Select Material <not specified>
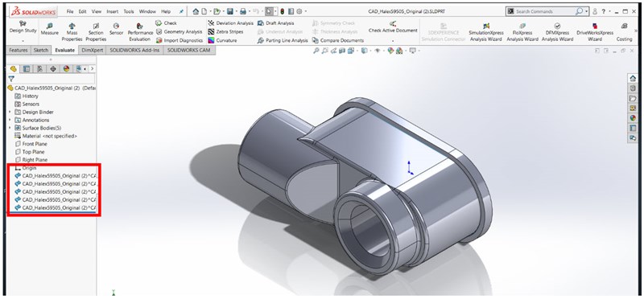The image size is (644, 299). pos(46,136)
